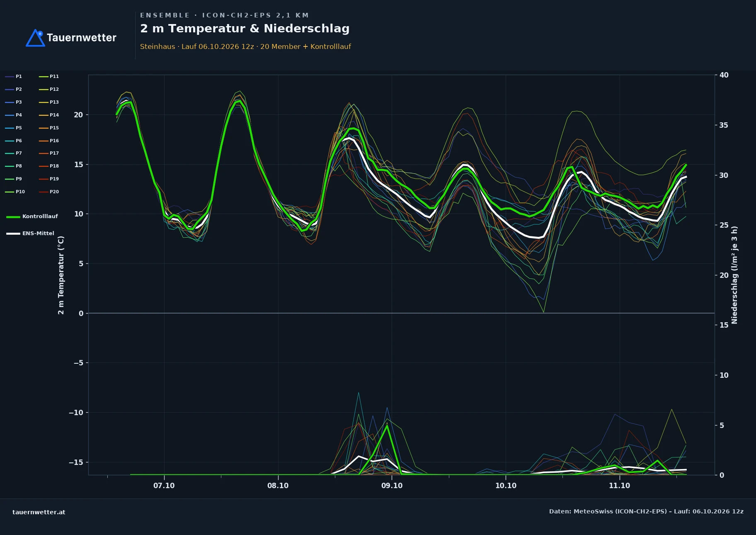Click the P14 legend entry
The height and width of the screenshot is (535, 756).
point(49,115)
